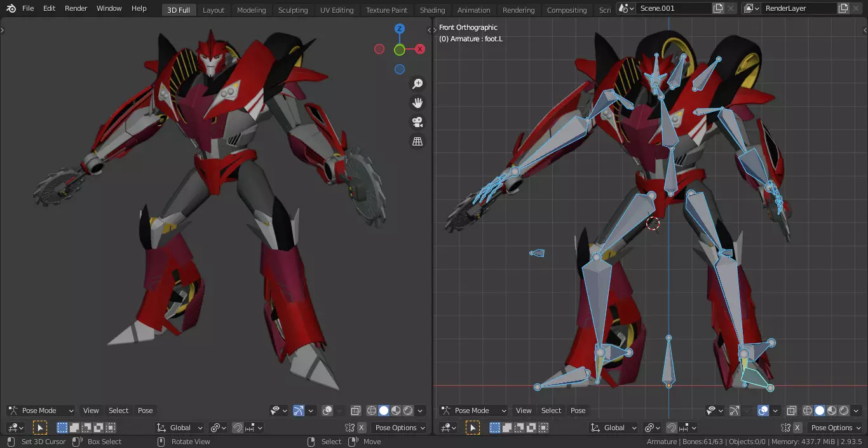Image resolution: width=868 pixels, height=448 pixels.
Task: Set selection mode to subtract in left viewport
Action: [86, 428]
